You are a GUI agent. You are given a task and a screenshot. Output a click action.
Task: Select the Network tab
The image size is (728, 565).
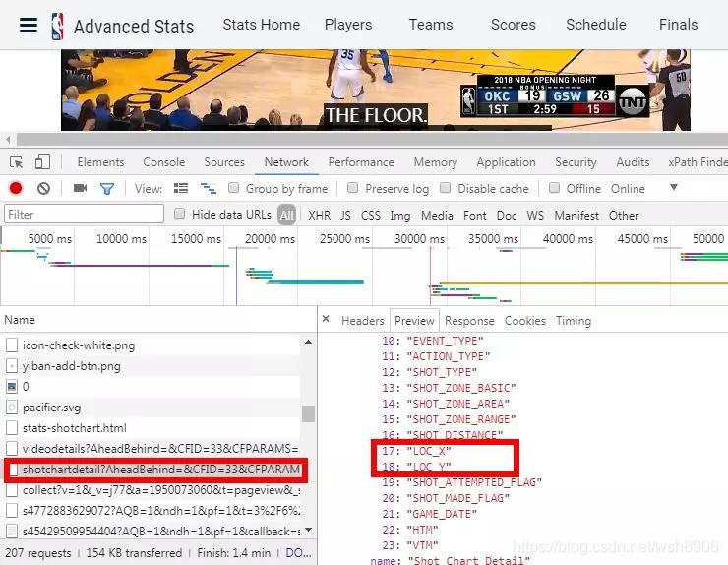[286, 162]
